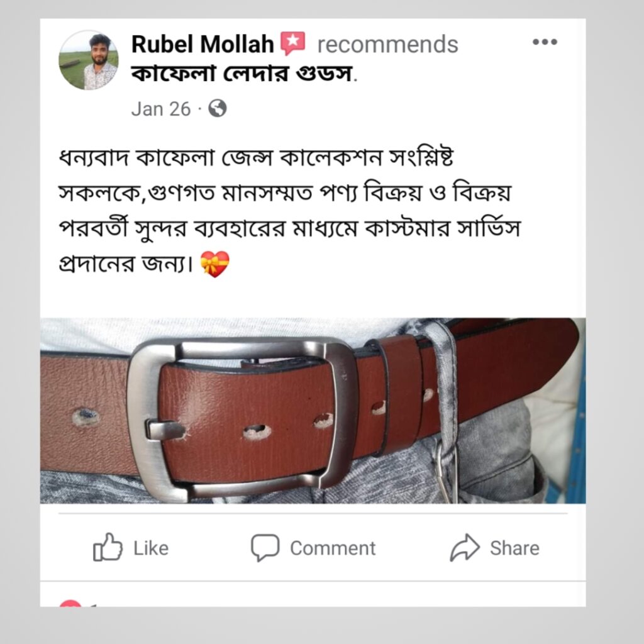
Task: Open the three-dot post options menu
Action: tap(545, 42)
